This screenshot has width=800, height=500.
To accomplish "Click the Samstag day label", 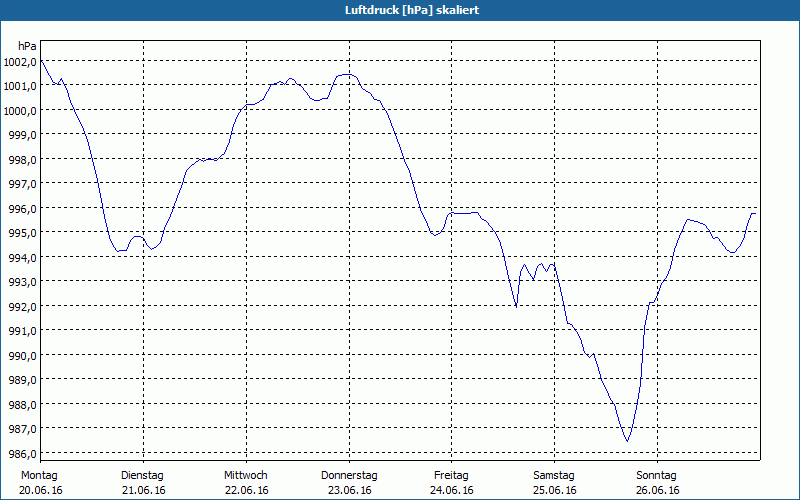I will (554, 476).
